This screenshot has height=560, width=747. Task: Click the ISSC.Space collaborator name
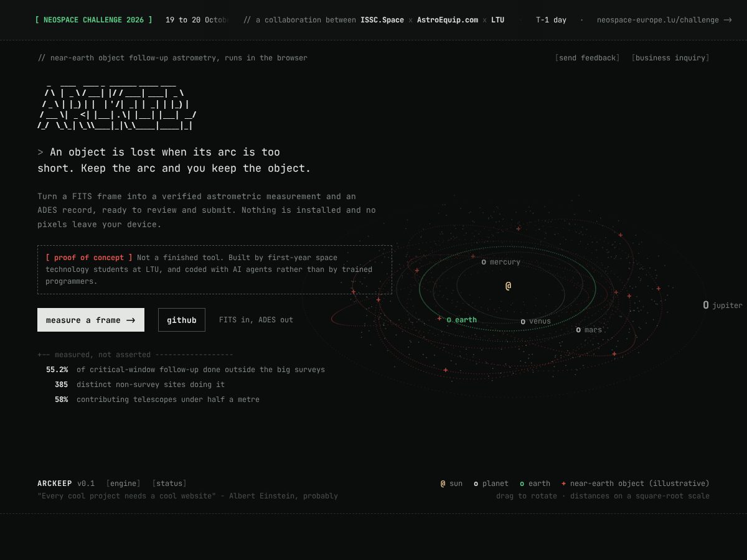click(382, 20)
